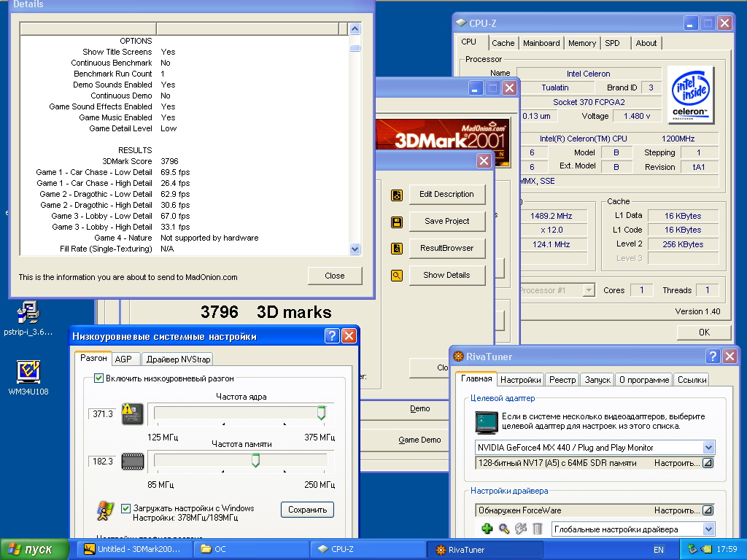Switch to the SPD tab in CPU-Z
The image size is (747, 560).
click(x=612, y=43)
